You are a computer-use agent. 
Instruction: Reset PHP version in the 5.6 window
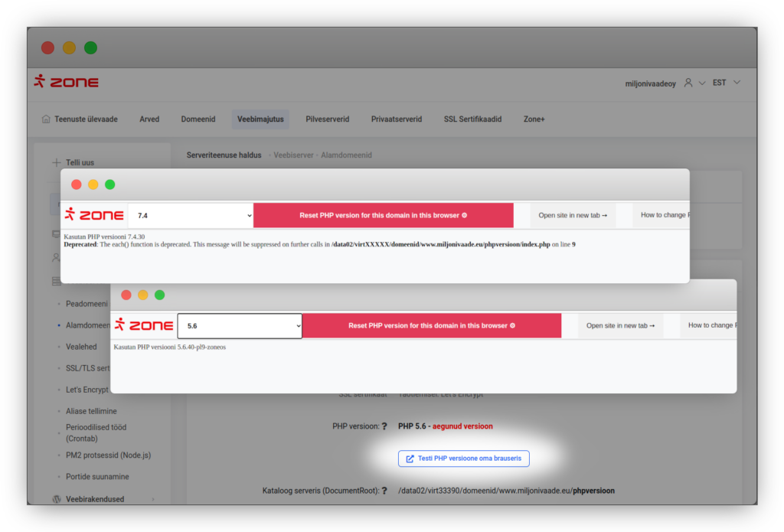pyautogui.click(x=432, y=325)
